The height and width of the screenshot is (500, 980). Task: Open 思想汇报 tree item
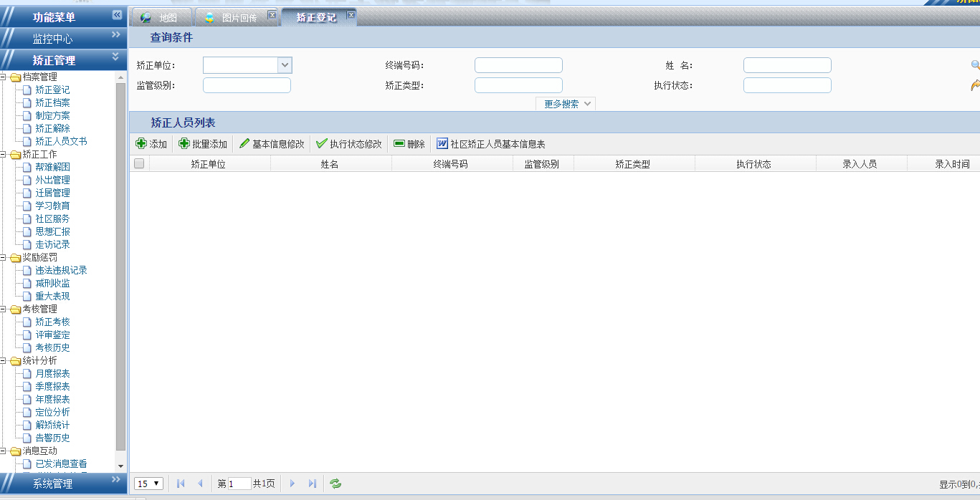(52, 231)
